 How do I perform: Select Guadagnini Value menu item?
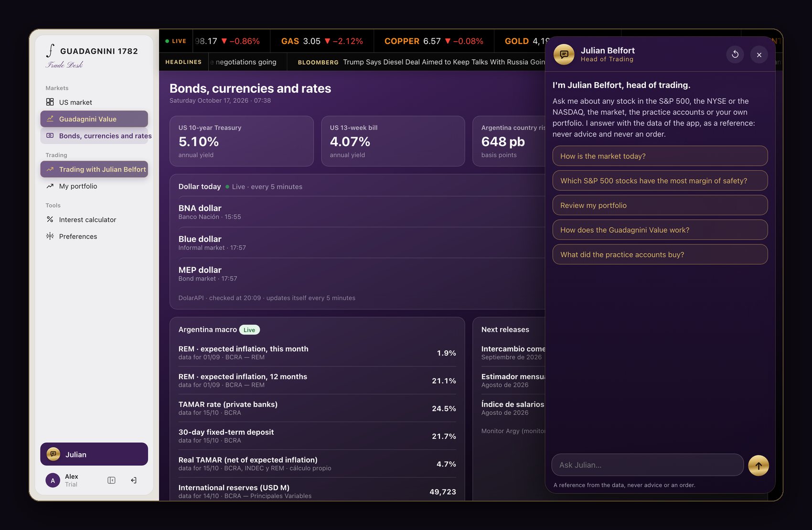[94, 119]
